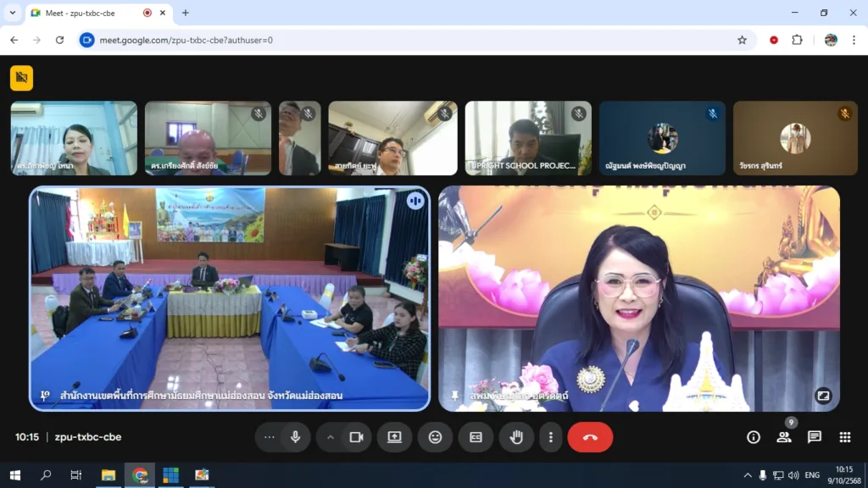Viewport: 868px width, 488px height.
Task: Open meeting details info icon
Action: (x=753, y=437)
